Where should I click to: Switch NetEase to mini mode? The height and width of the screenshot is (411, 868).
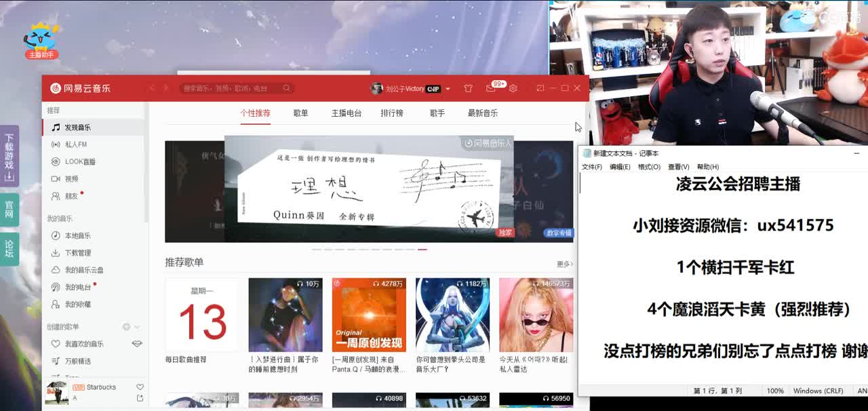[x=540, y=88]
